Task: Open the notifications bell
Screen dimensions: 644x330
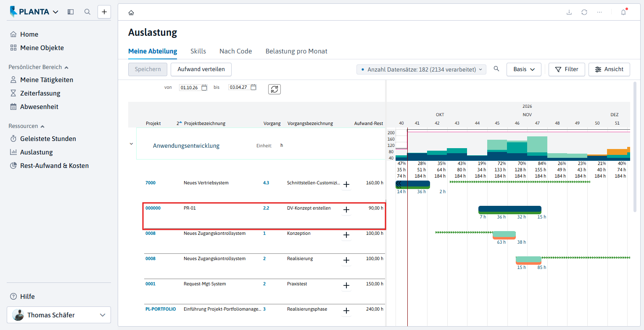Action: pyautogui.click(x=623, y=12)
